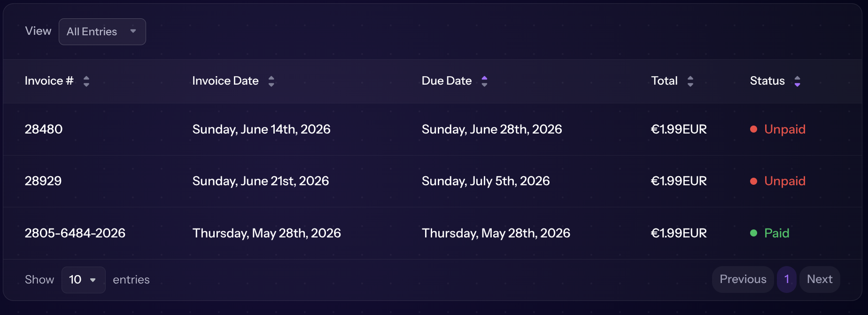The image size is (868, 315).
Task: Sort by Invoice # using its sort arrows
Action: (x=86, y=81)
